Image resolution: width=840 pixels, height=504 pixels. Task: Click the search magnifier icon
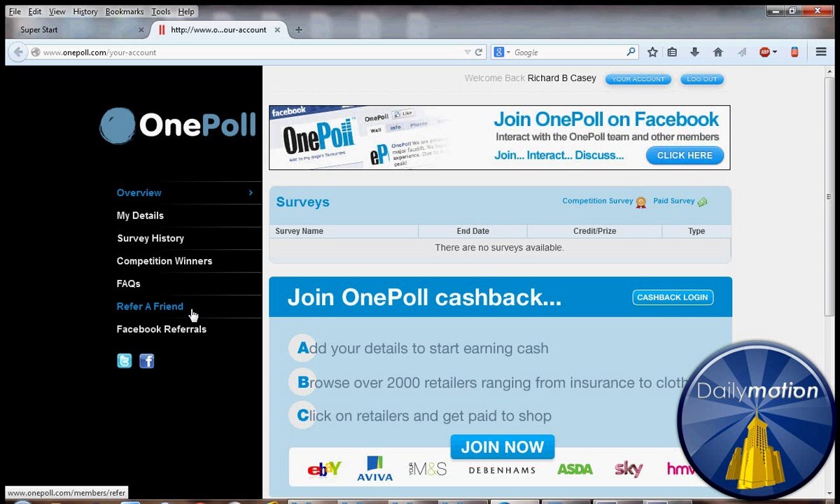631,52
